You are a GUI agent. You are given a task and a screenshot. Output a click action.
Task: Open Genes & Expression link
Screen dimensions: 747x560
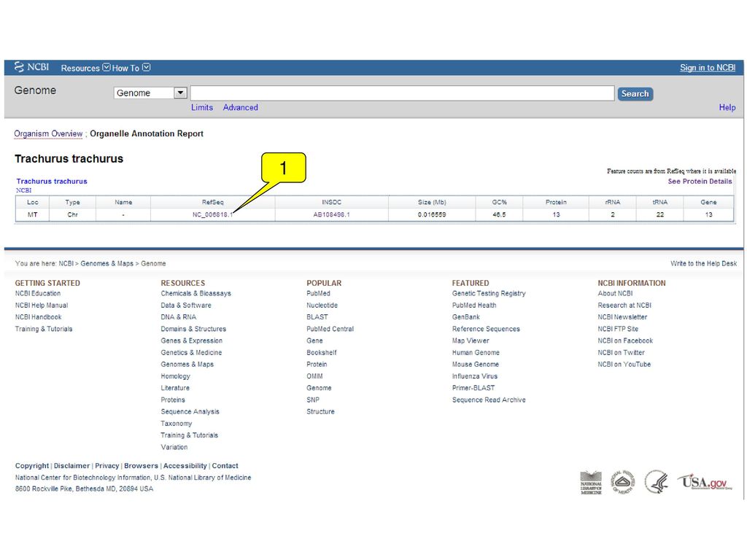(x=192, y=341)
